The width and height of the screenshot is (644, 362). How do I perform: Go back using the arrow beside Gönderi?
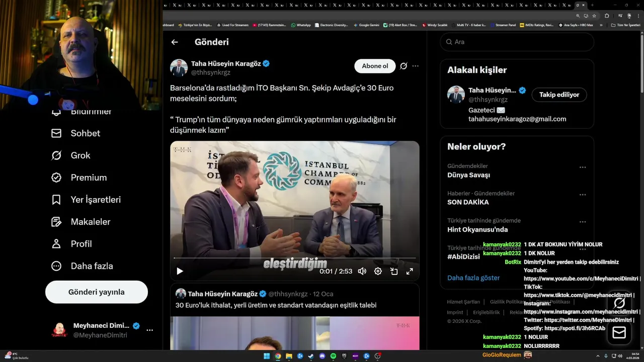pyautogui.click(x=175, y=42)
